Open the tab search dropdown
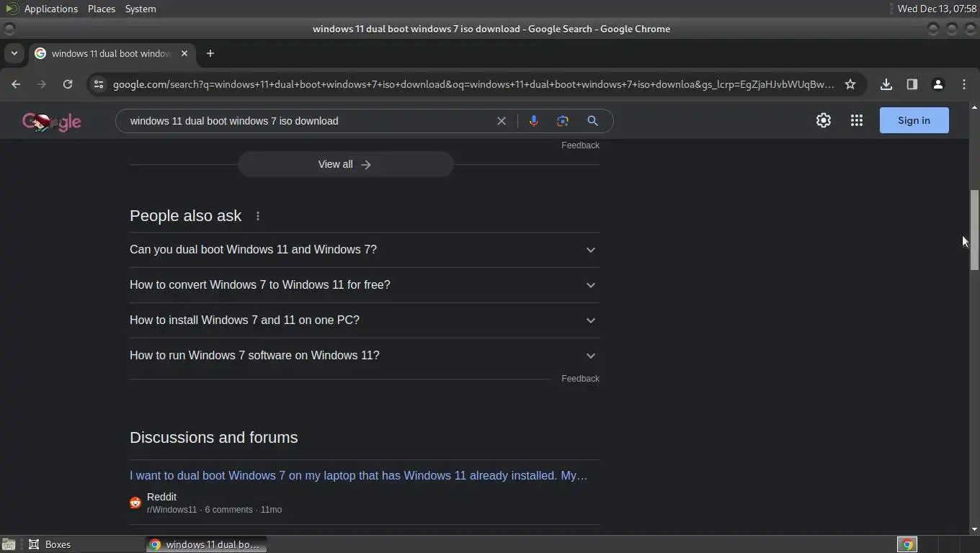Screen dimensions: 980x553 point(14,53)
